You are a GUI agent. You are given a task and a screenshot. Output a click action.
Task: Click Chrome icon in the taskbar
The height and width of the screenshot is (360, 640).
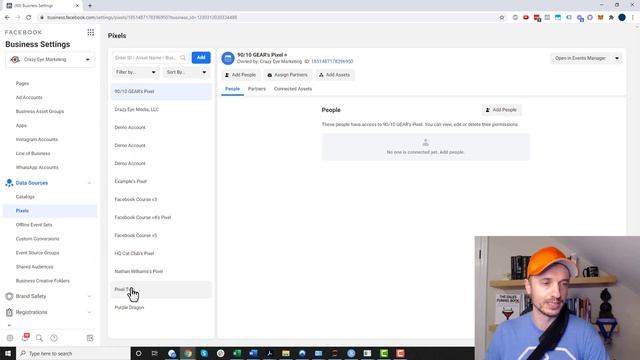(188, 353)
